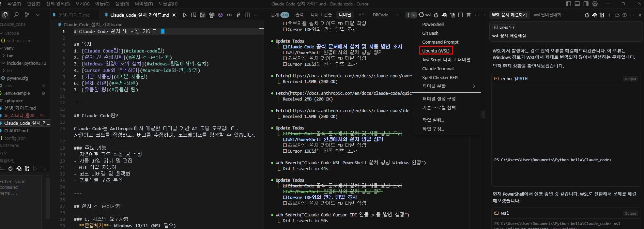Screen dimensions: 644x229
Task: Expand more activity views chevron
Action: tap(37, 15)
